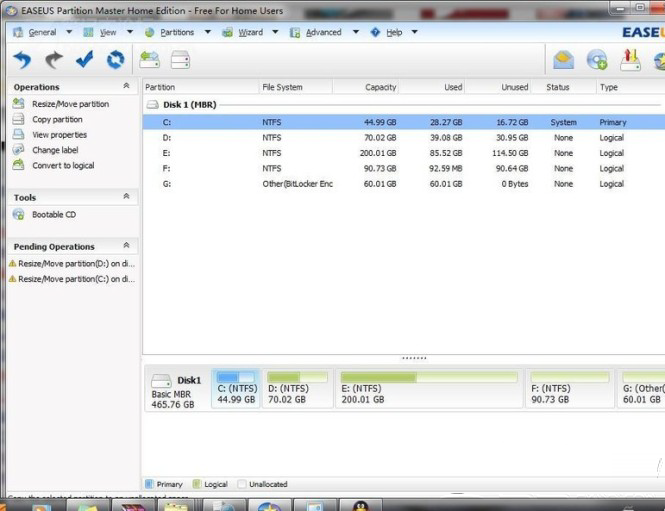The image size is (665, 511).
Task: Click the Resize/Move partition toolbar icon
Action: pyautogui.click(x=151, y=60)
